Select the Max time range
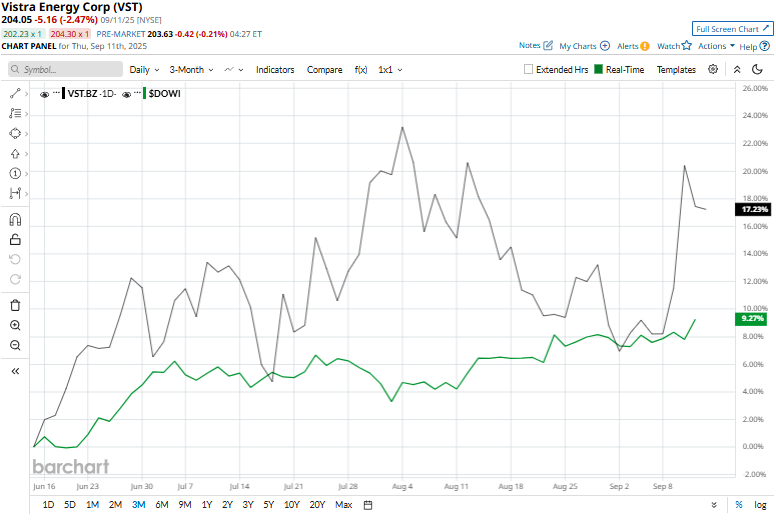The height and width of the screenshot is (522, 776). pos(343,505)
